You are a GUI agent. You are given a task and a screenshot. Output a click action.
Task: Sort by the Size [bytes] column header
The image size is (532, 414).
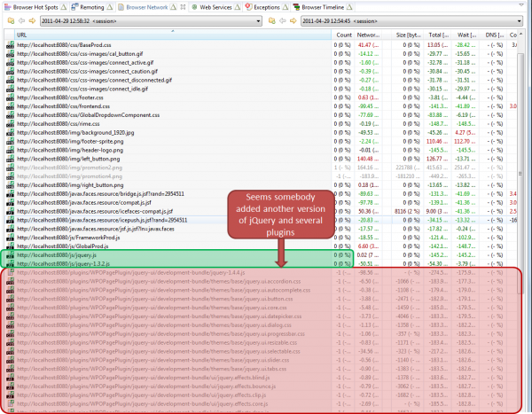[x=409, y=35]
